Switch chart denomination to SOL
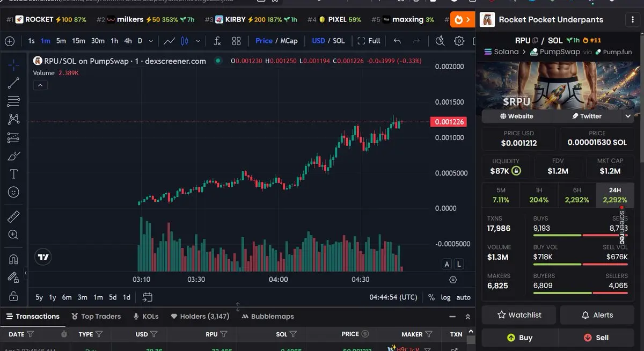The width and height of the screenshot is (644, 351). pyautogui.click(x=339, y=41)
